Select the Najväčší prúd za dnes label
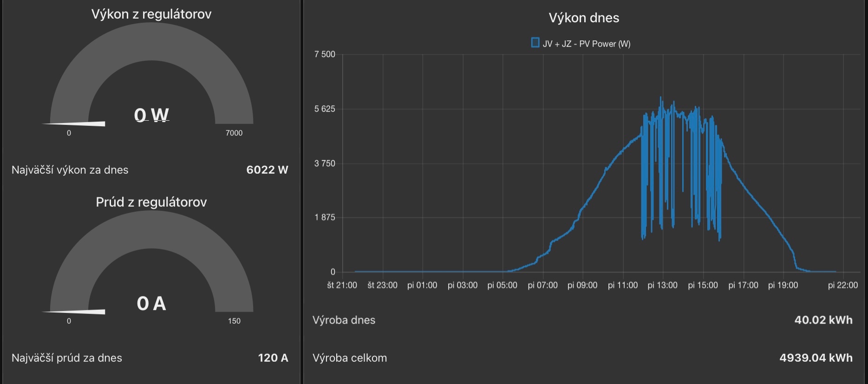Viewport: 868px width, 384px height. coord(67,358)
